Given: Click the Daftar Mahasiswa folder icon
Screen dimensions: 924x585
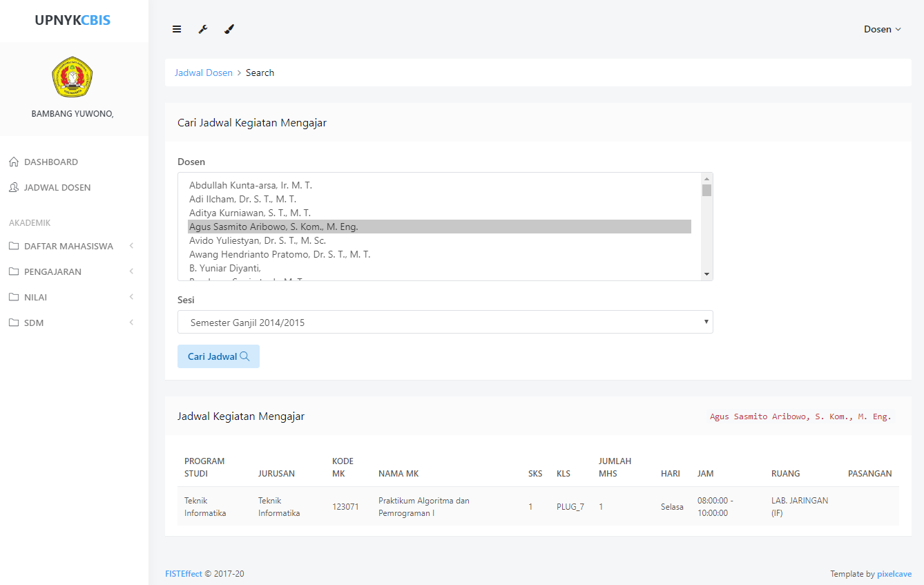Looking at the screenshot, I should [14, 247].
